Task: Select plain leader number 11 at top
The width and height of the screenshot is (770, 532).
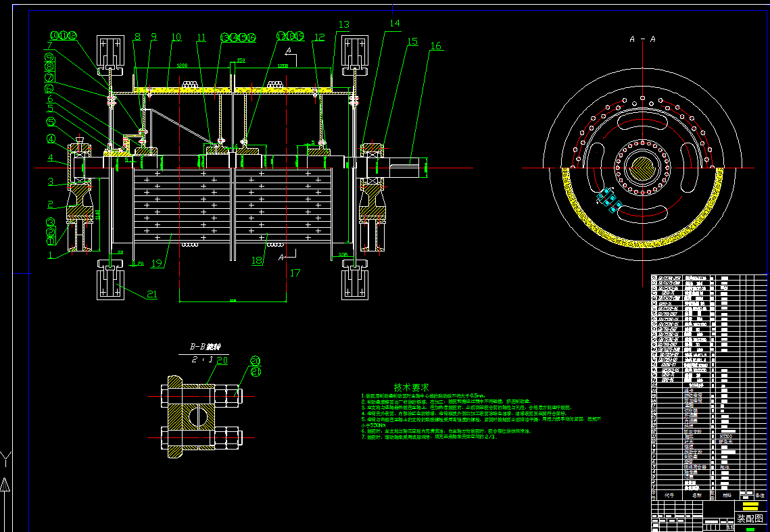Action: 201,37
